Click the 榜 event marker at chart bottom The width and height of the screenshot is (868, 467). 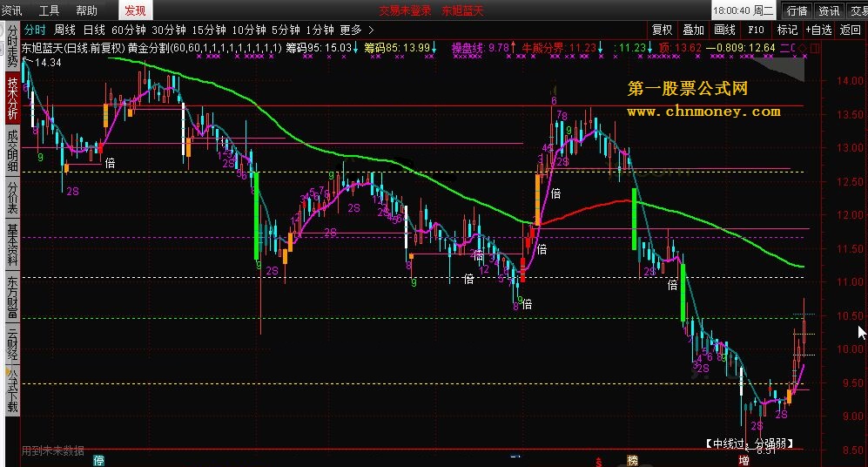point(633,460)
